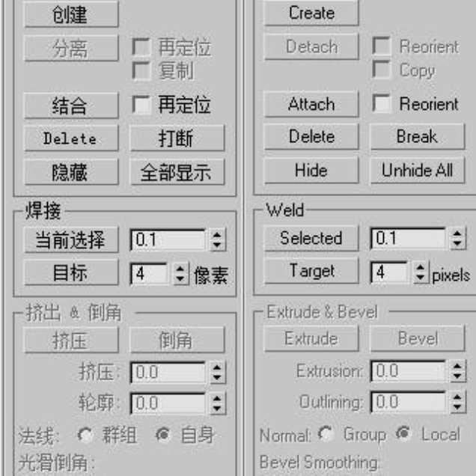Click the Weld Selected 0.1 threshold field
Screen dimensions: 476x476
[409, 238]
